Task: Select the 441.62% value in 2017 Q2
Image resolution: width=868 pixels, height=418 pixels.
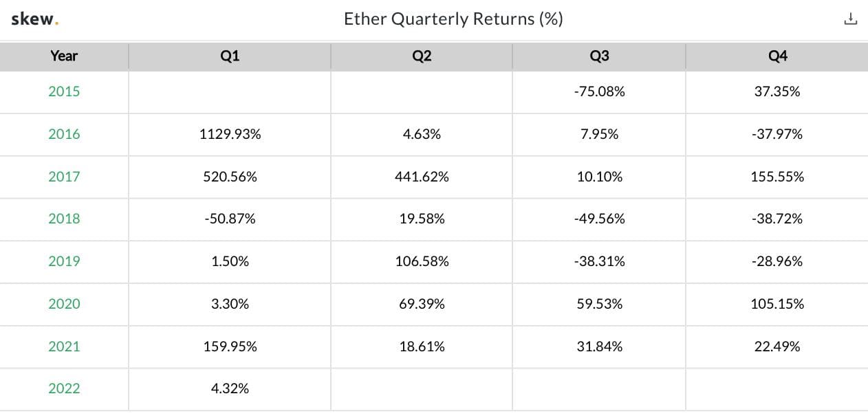Action: 422,177
